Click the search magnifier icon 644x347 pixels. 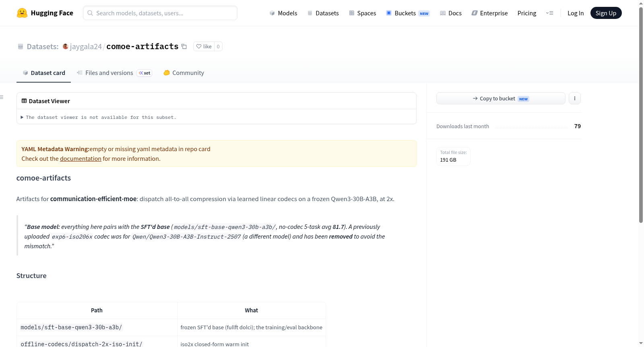pos(90,13)
